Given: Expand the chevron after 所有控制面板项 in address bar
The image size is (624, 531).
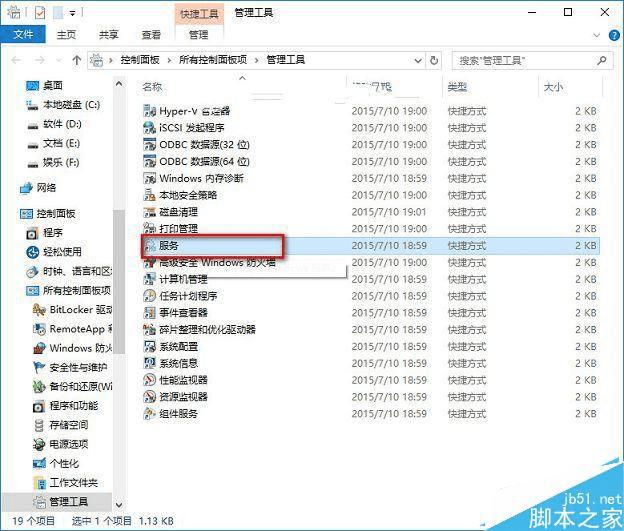Looking at the screenshot, I should point(256,61).
